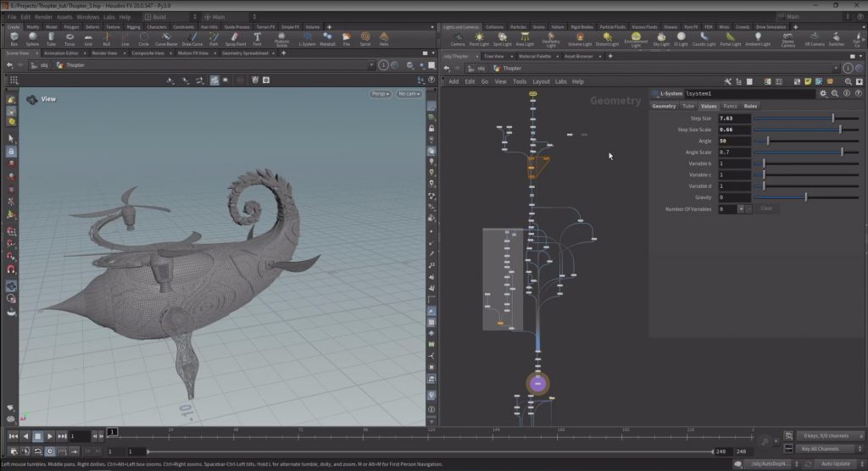Adjust the Angle slider
868x471 pixels.
(806, 141)
